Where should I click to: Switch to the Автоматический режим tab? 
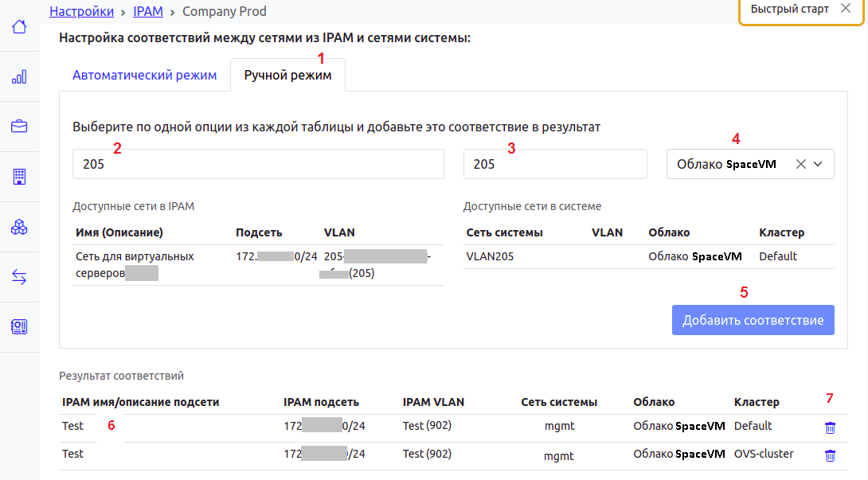click(x=144, y=76)
